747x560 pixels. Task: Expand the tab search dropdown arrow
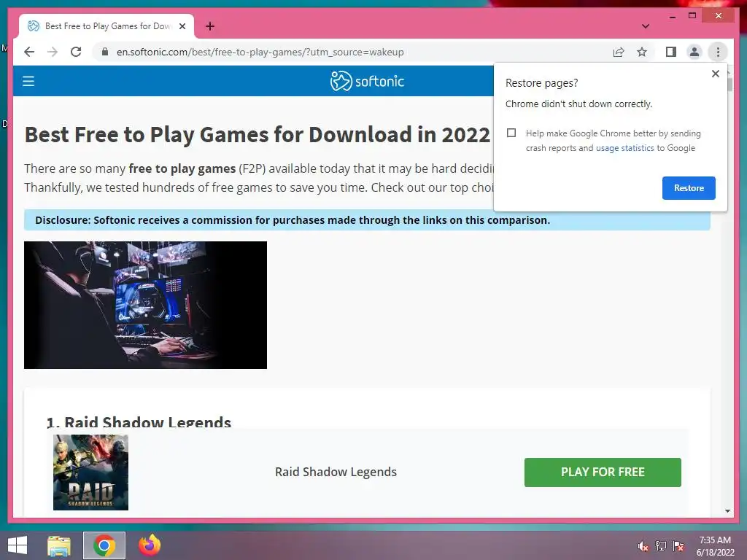[646, 26]
